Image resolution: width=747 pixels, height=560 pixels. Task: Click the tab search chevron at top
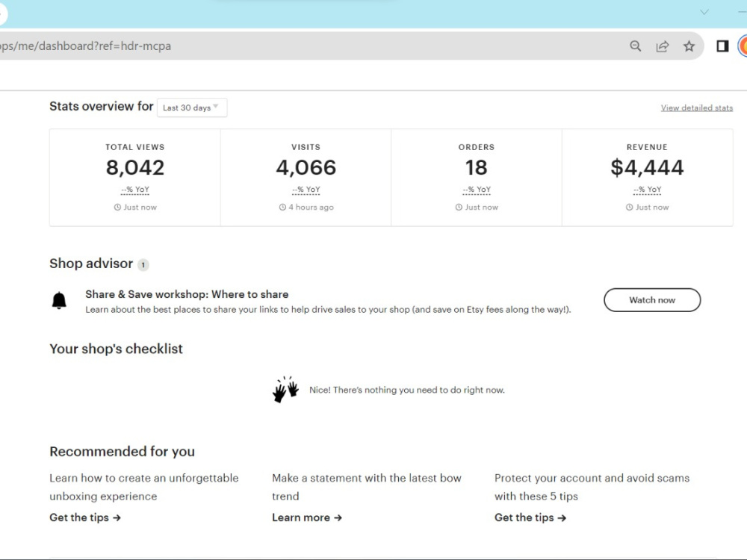pos(704,12)
